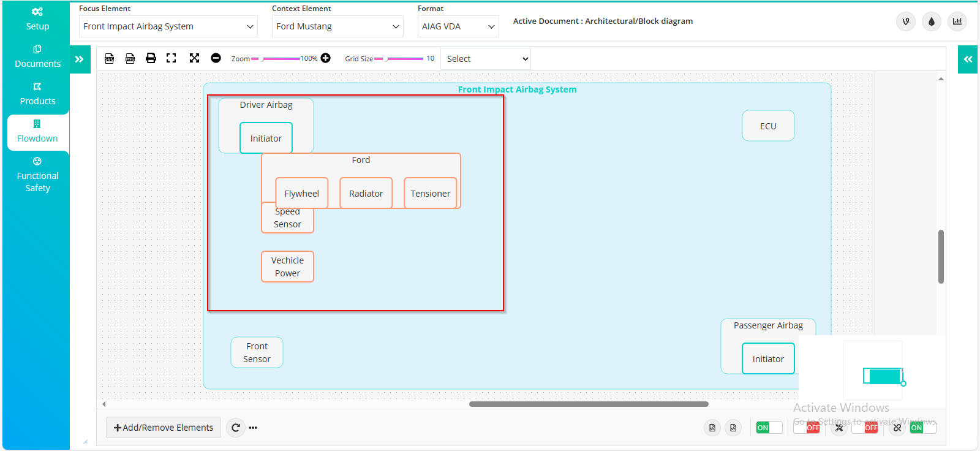The image size is (980, 451).
Task: Adjust the Grid Size slider
Action: pos(399,59)
